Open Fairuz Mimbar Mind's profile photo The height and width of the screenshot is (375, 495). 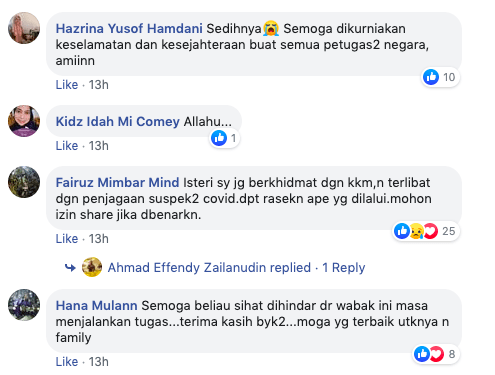[24, 182]
